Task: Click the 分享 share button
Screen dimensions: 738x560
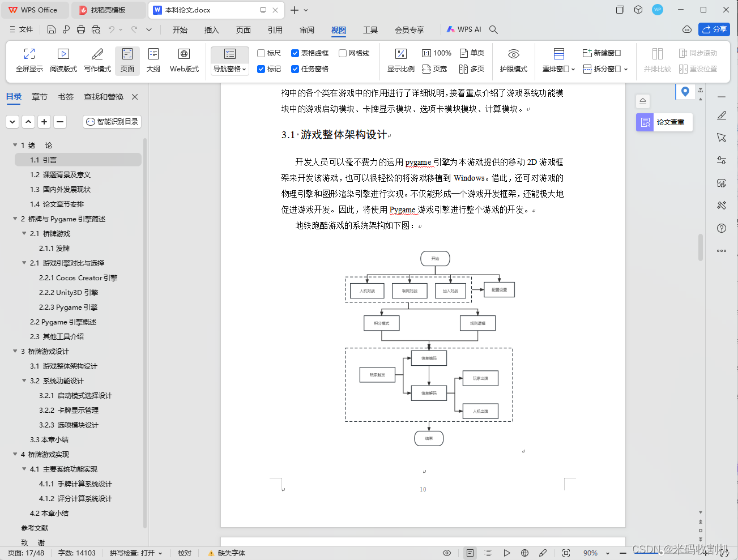Action: pos(714,29)
